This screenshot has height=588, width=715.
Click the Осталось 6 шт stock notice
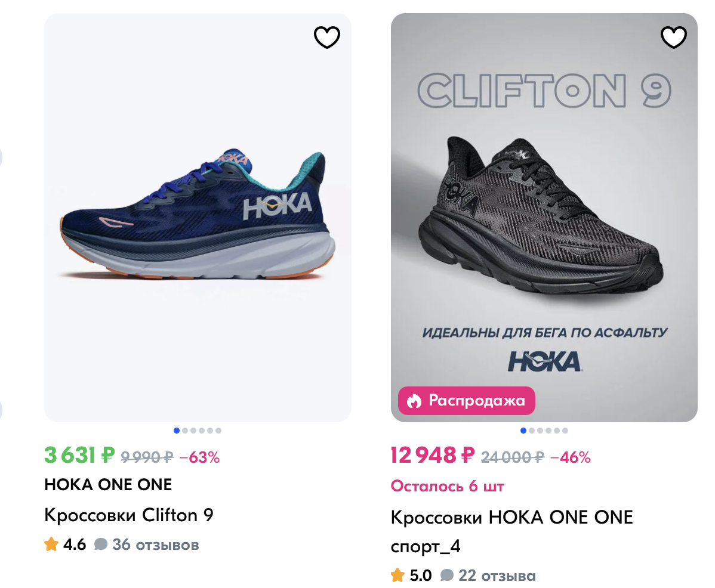click(447, 486)
